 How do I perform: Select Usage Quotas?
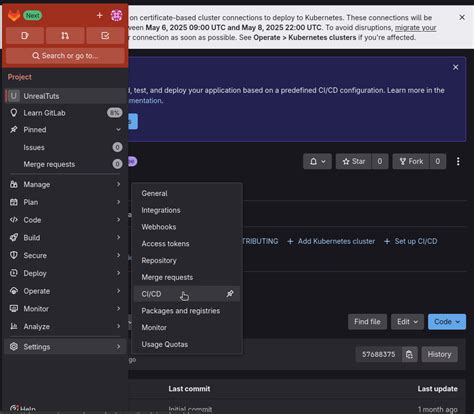pos(187,344)
